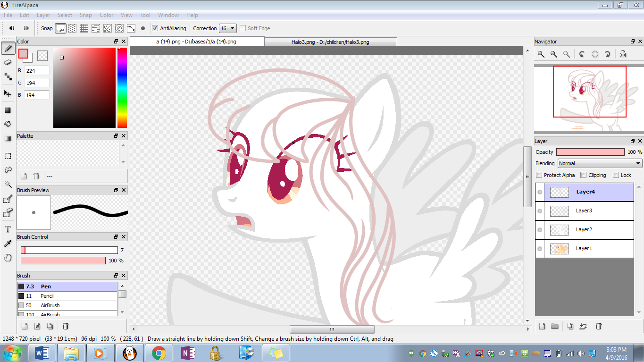Choose the Text tool
The width and height of the screenshot is (644, 362).
coord(8,229)
